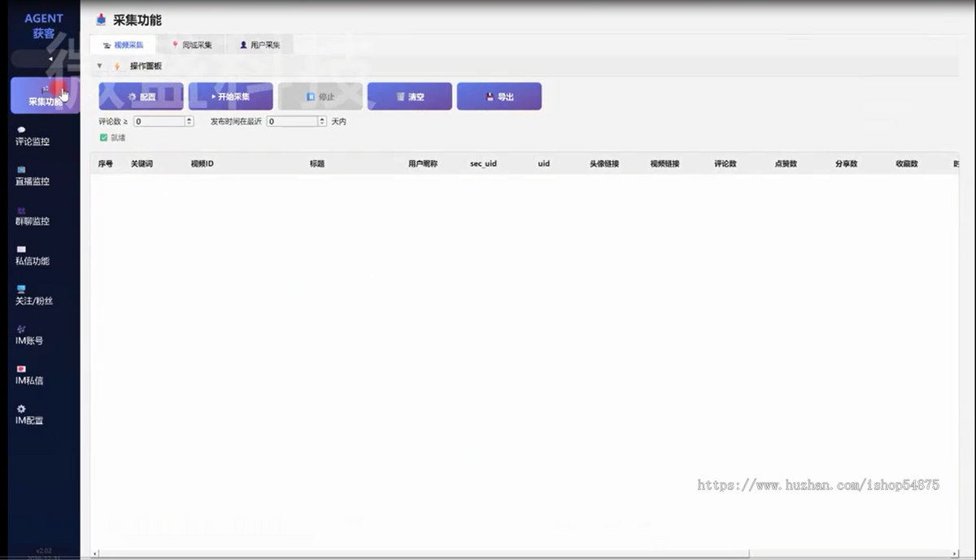Open 群聊监控 in the sidebar
976x560 pixels.
coord(33,215)
